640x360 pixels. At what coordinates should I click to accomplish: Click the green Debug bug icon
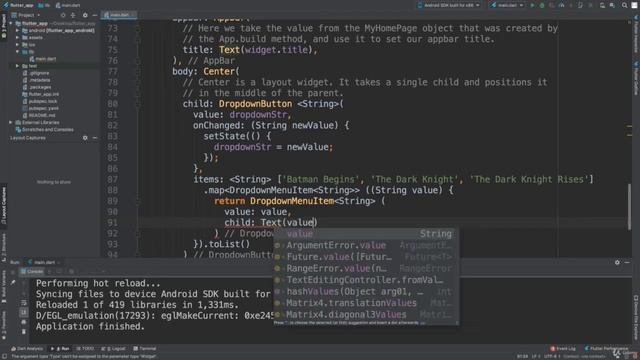coord(542,5)
